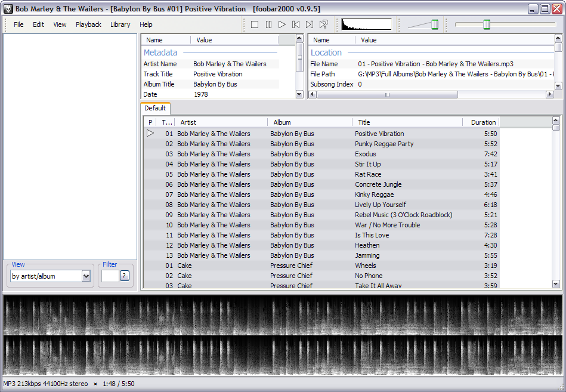The height and width of the screenshot is (392, 566).
Task: Open the Playback menu
Action: point(88,24)
